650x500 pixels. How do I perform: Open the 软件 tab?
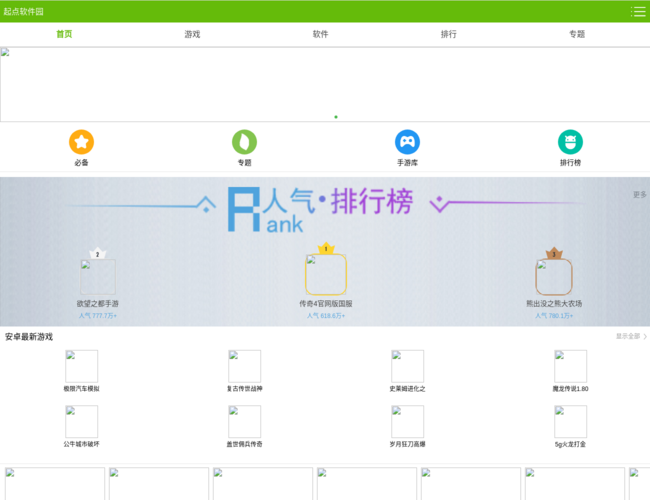(x=320, y=34)
